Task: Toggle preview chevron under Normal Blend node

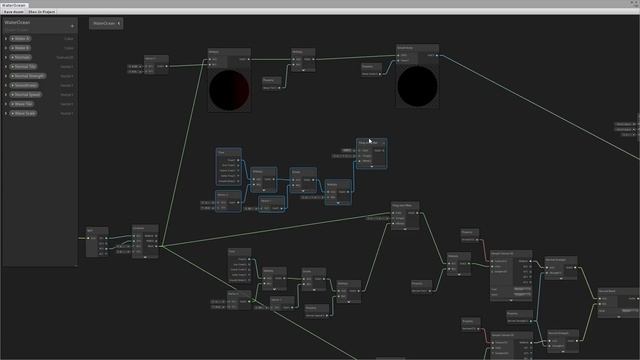Action: tap(618, 316)
